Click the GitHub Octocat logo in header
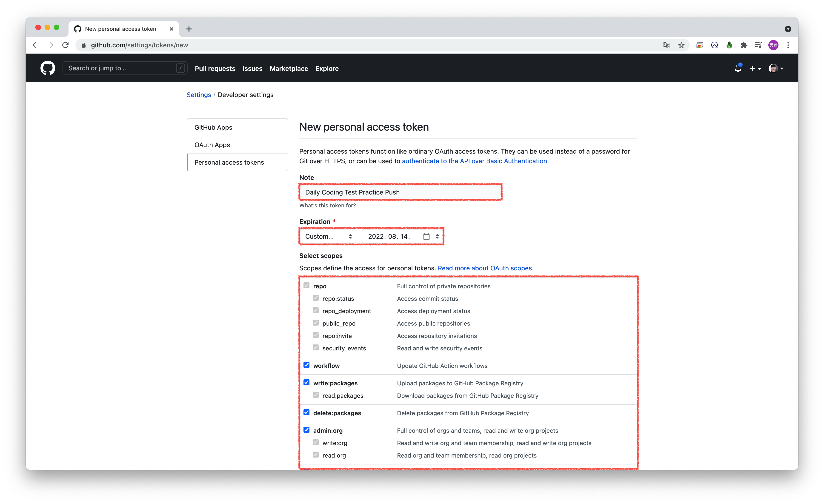The image size is (824, 504). pos(48,68)
